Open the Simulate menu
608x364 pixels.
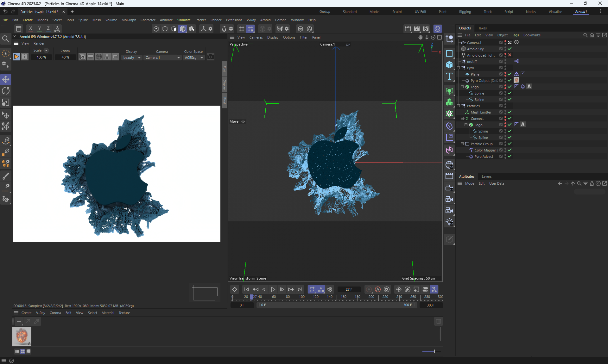(184, 20)
